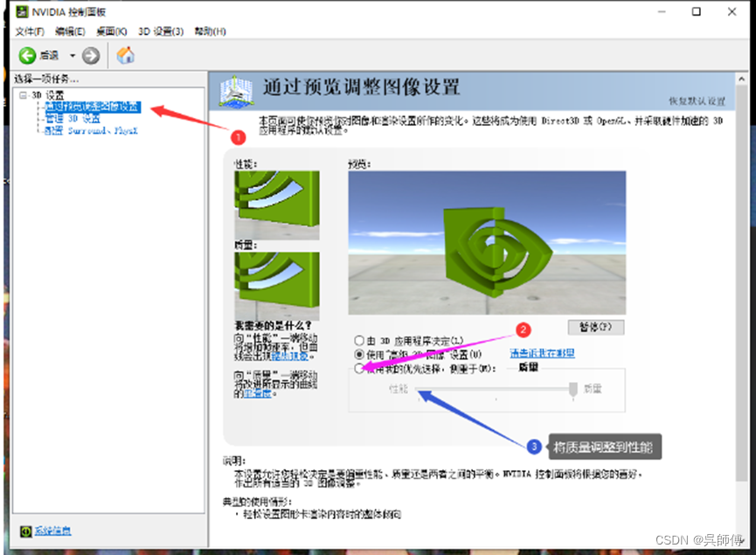Screen dimensions: 756x555
Task: Maximize the NVIDIA control panel window
Action: tap(697, 11)
